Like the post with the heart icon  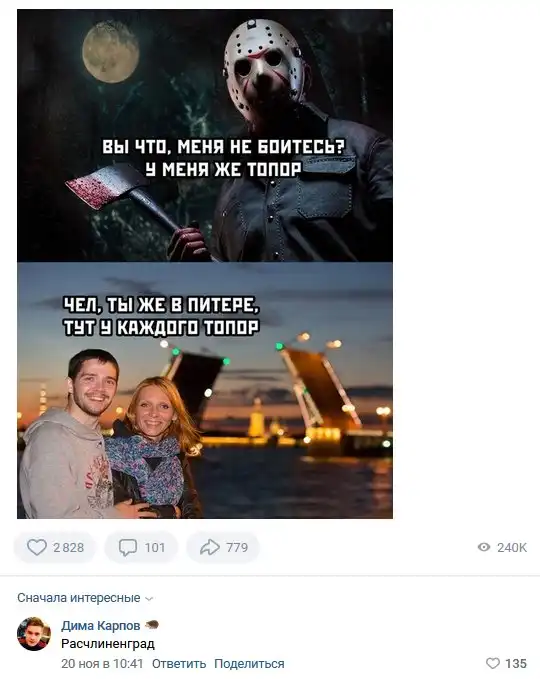tap(37, 547)
